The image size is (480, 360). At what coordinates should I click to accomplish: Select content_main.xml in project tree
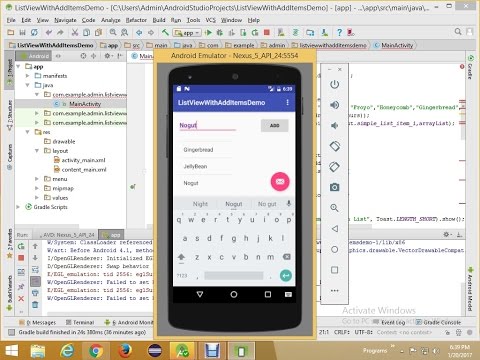[84, 170]
